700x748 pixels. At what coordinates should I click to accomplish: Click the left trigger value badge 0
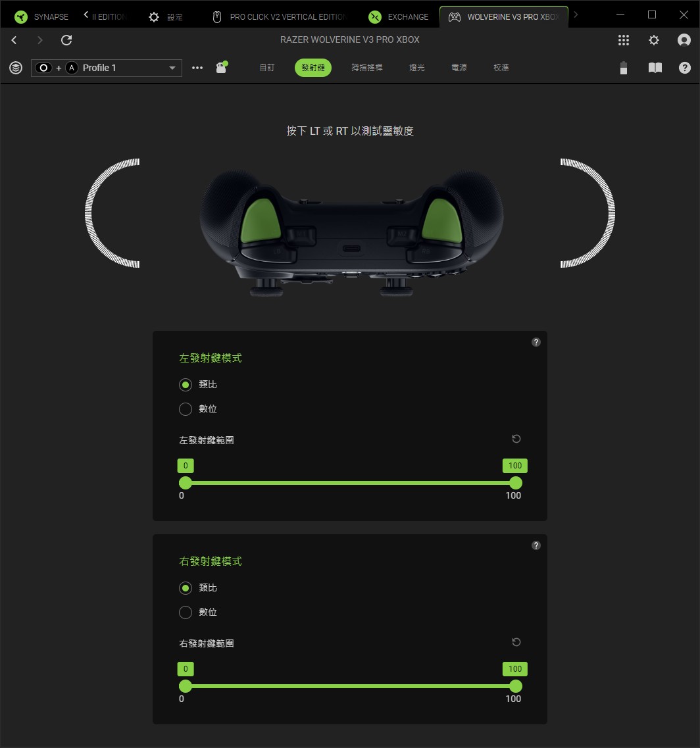pos(186,466)
